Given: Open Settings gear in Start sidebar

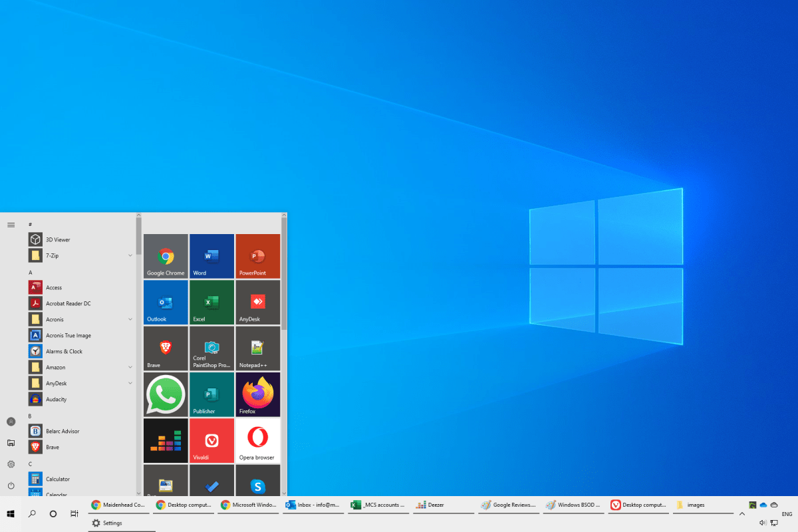Looking at the screenshot, I should (x=11, y=464).
